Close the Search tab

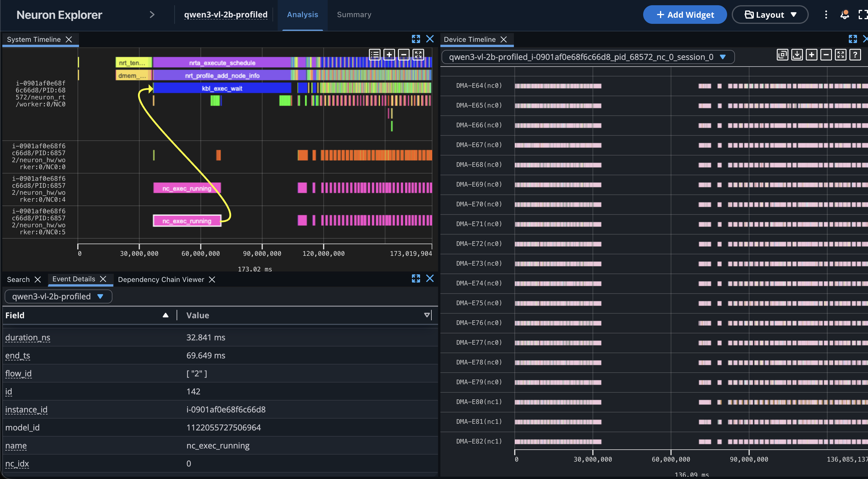point(38,279)
